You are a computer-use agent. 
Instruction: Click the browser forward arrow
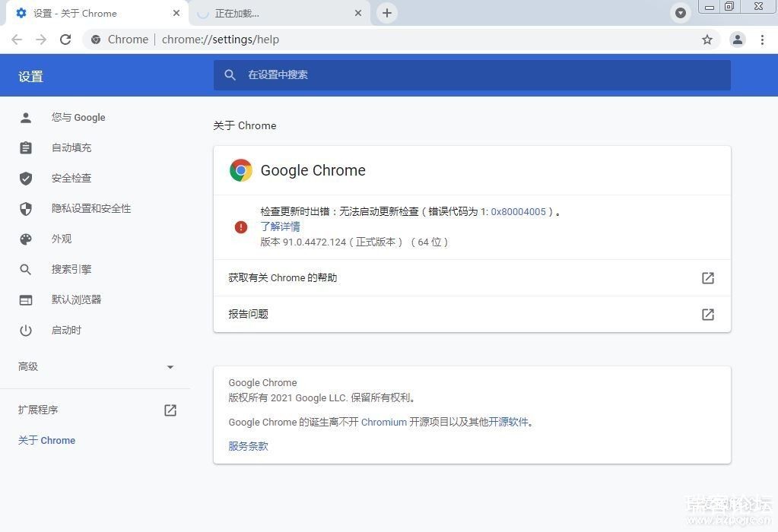click(x=41, y=40)
